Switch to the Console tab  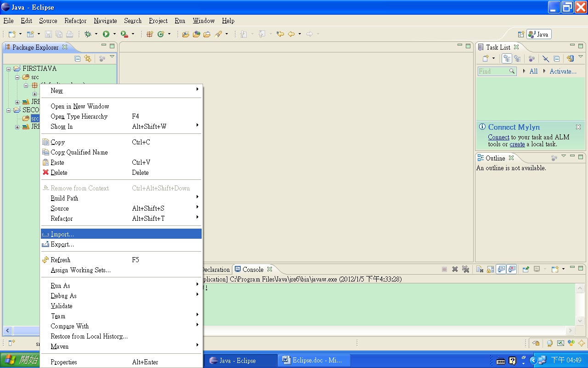coord(254,270)
